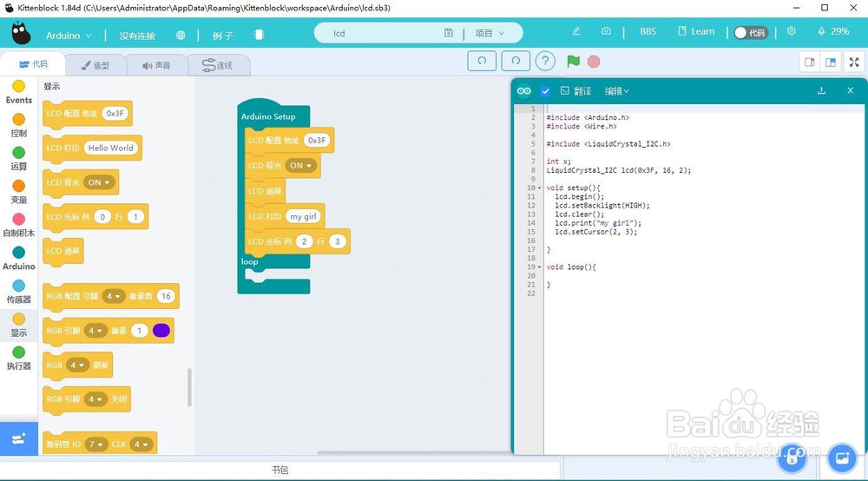Open the 编辑 edit dropdown
868x481 pixels.
click(x=616, y=91)
